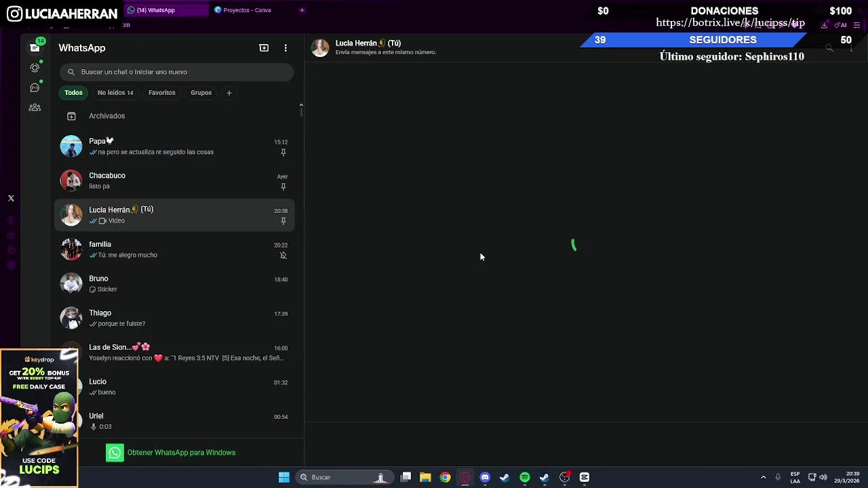Open Lucia Herrán profile photo in chat header
Screen dimensions: 868x488
click(320, 47)
